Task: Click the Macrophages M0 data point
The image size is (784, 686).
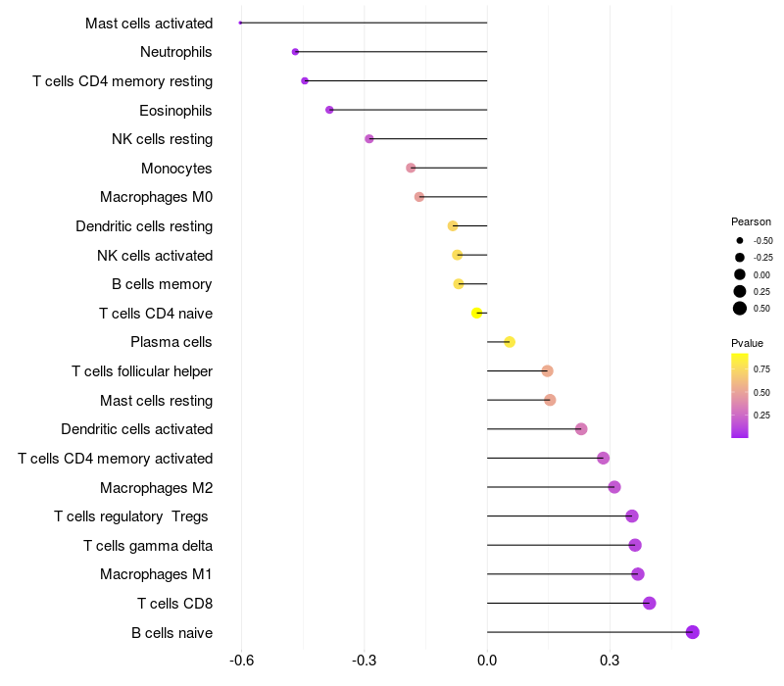Action: [419, 197]
